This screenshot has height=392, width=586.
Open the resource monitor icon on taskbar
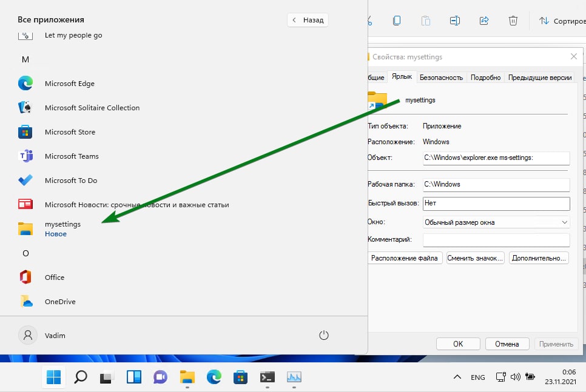pyautogui.click(x=294, y=377)
